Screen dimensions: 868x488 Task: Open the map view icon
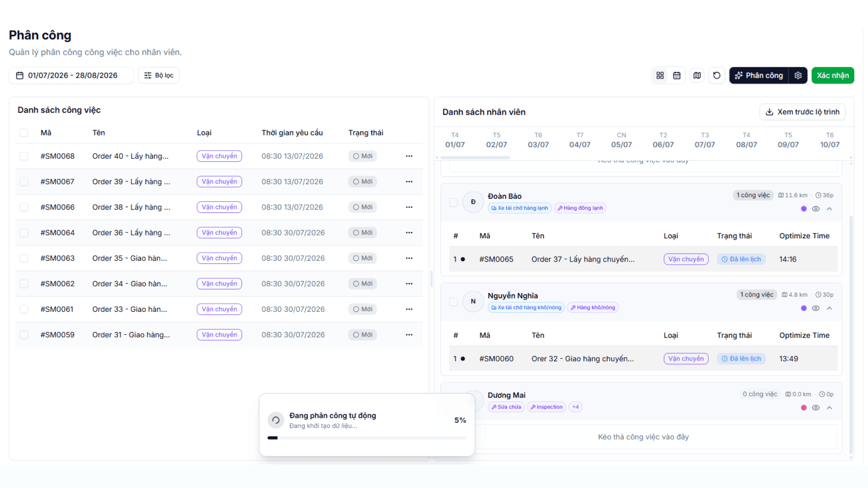pos(697,75)
